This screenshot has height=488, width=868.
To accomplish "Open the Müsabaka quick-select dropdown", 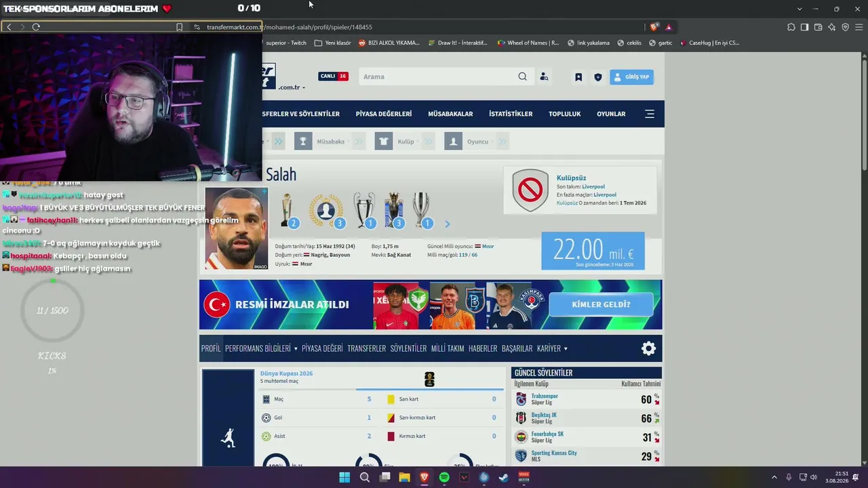I will [330, 142].
